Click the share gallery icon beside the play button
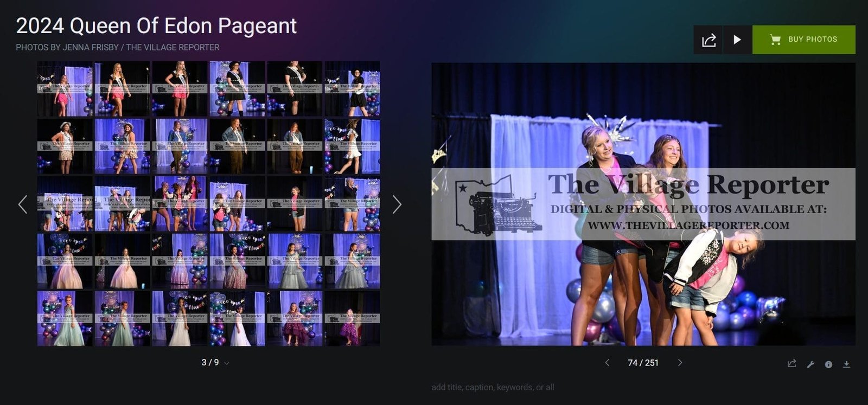Screen dimensions: 868x405 pyautogui.click(x=709, y=40)
